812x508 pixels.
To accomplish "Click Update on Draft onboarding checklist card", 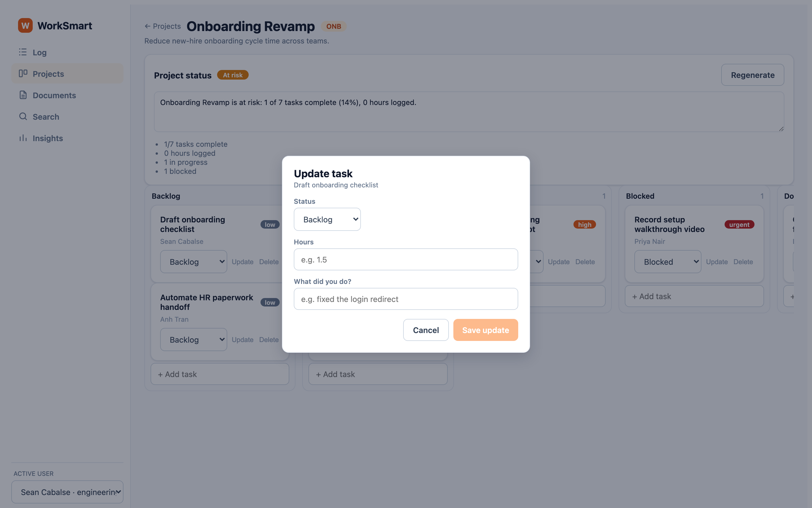I will 242,262.
